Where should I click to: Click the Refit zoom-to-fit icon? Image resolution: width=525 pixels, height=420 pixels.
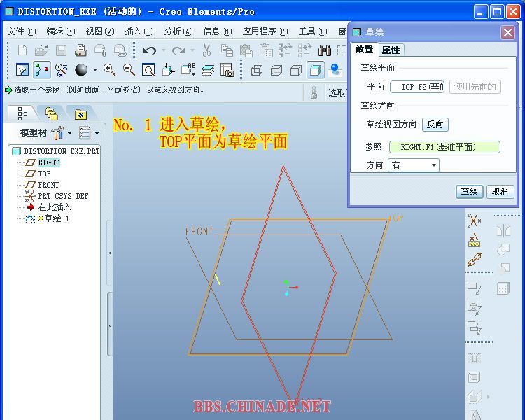[148, 69]
